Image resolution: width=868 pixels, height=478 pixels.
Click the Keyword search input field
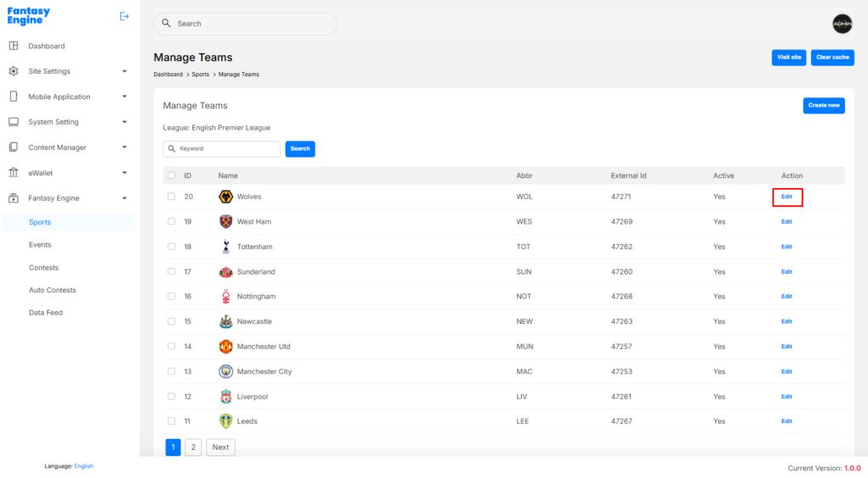tap(227, 148)
